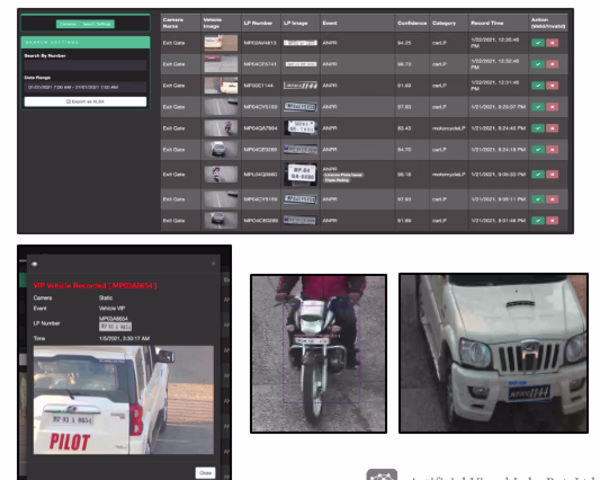This screenshot has width=600, height=480.
Task: Click the Confidence column header
Action: coord(412,23)
